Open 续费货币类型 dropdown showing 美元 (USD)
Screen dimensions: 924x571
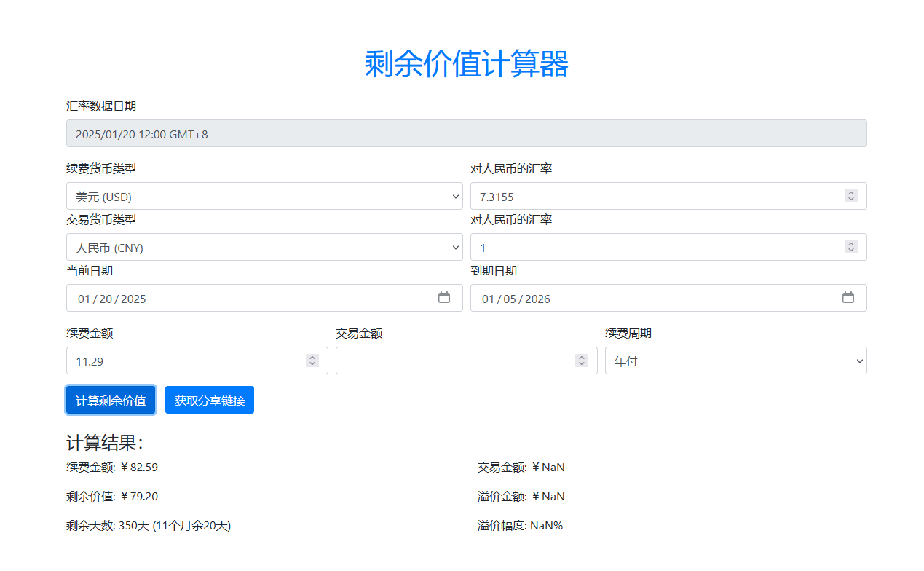pyautogui.click(x=264, y=196)
